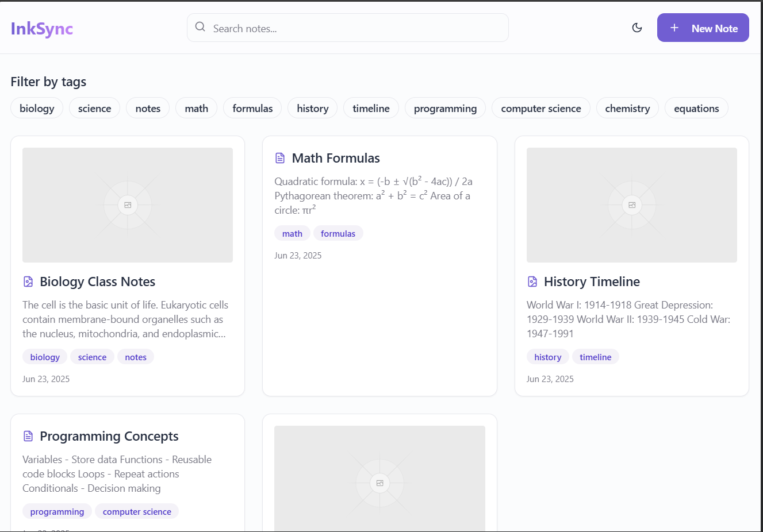Focus the Search notes input field

tap(356, 28)
